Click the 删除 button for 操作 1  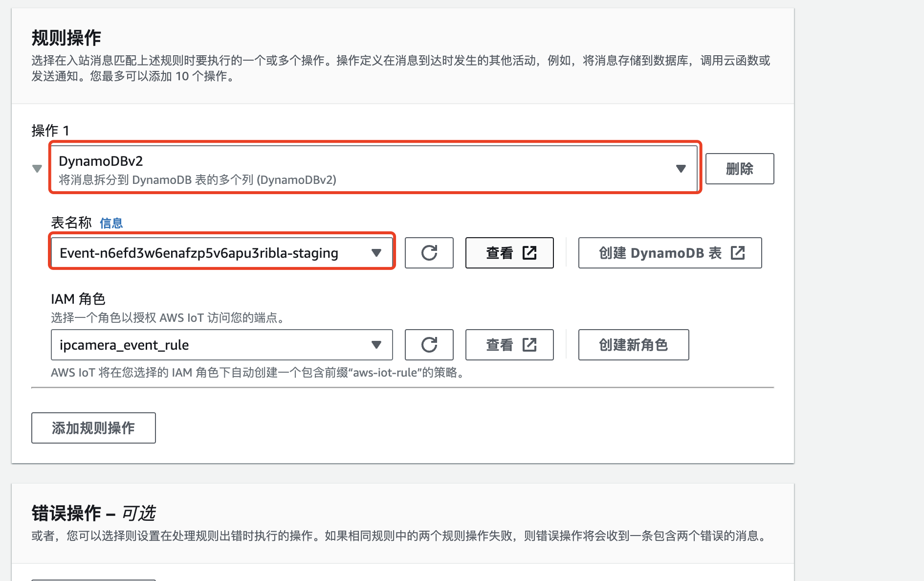coord(739,169)
